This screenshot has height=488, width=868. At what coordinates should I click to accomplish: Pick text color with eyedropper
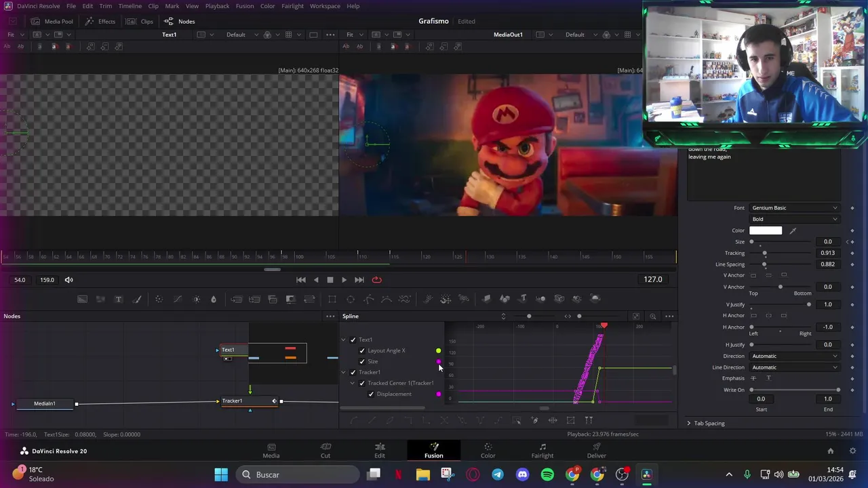click(x=793, y=231)
